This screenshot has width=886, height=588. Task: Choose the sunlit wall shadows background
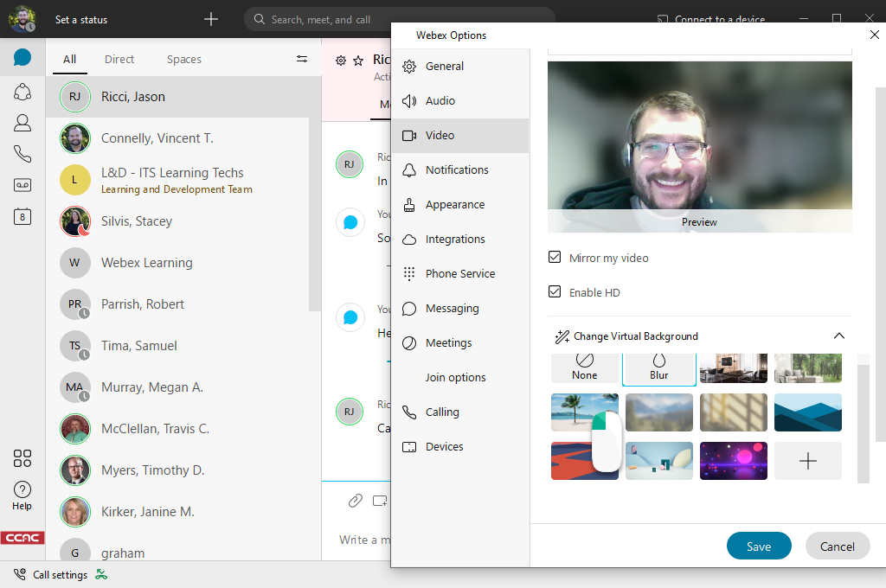point(734,412)
